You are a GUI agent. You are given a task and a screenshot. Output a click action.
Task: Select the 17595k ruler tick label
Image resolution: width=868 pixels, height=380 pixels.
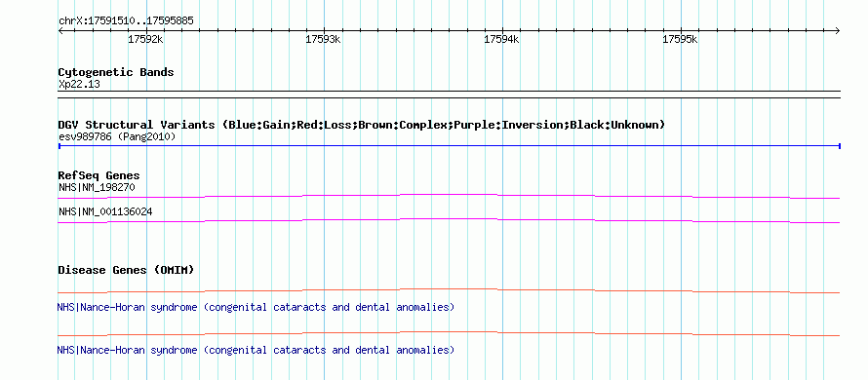680,40
